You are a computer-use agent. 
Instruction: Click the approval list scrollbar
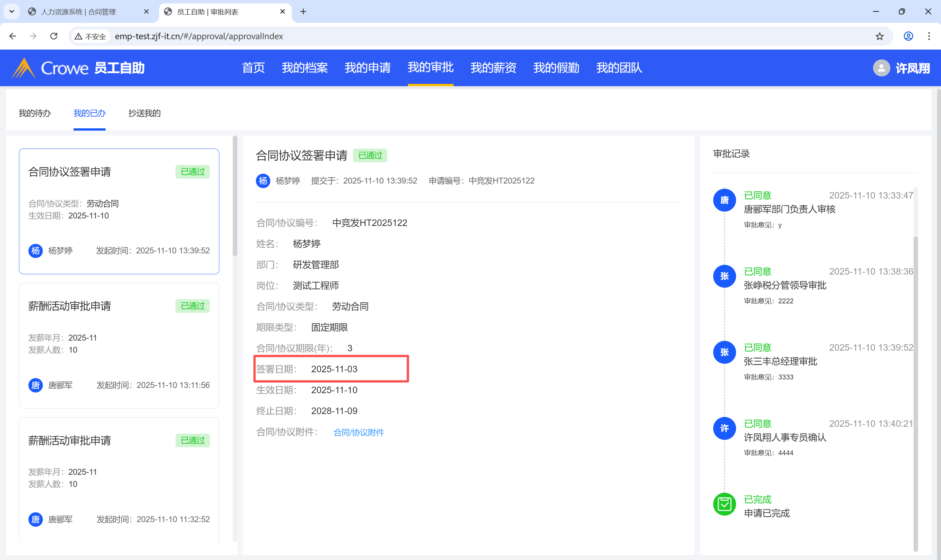[235, 196]
